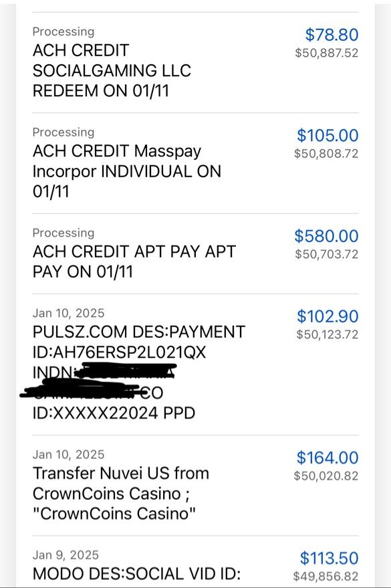Image resolution: width=391 pixels, height=588 pixels.
Task: Open the PULSZ.COM payment transaction
Action: (x=195, y=365)
